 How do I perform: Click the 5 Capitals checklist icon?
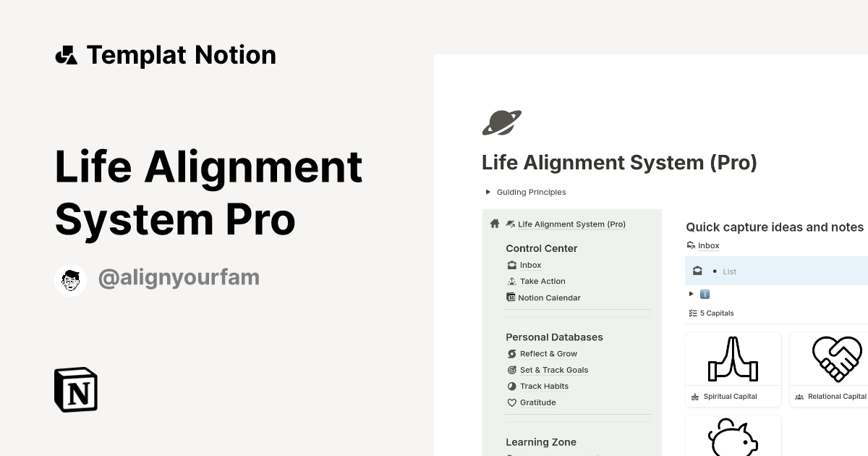click(x=692, y=313)
